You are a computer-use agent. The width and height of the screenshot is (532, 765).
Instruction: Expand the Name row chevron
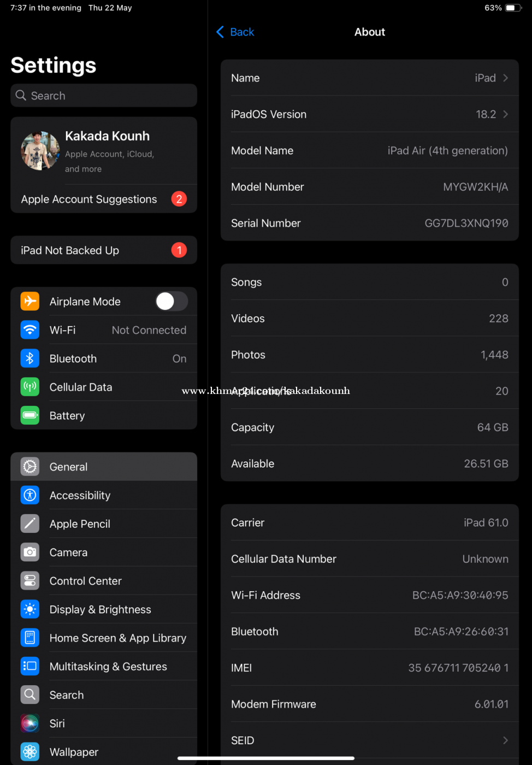pyautogui.click(x=506, y=78)
